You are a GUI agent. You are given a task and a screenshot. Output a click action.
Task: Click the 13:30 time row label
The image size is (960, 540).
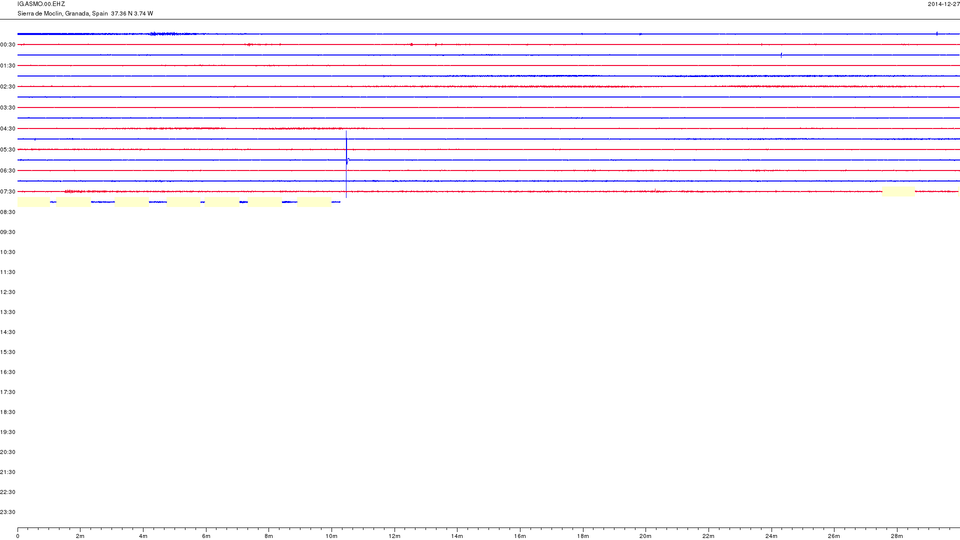pos(7,312)
